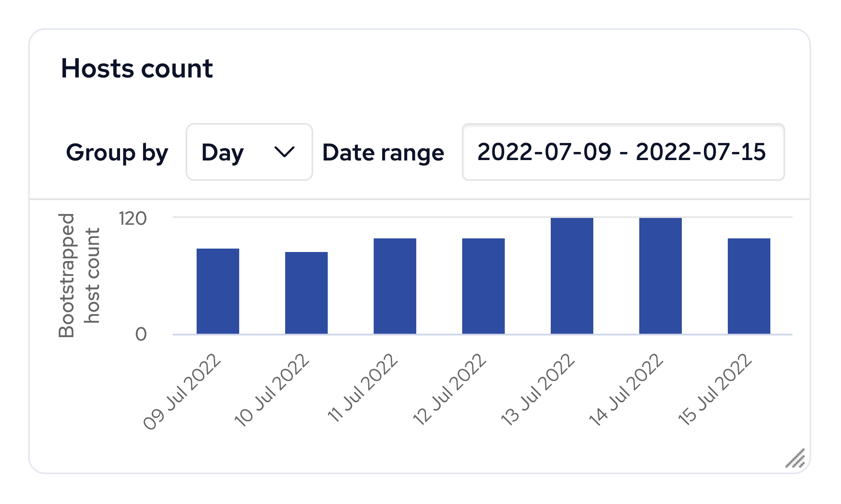Screen dimensions: 841x504
Task: Click the 0 y-axis value
Action: (141, 335)
